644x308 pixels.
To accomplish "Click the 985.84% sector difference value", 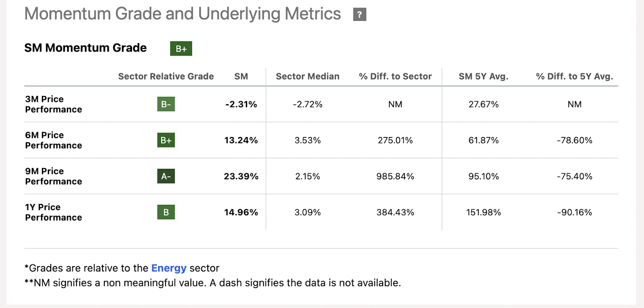I will point(395,177).
